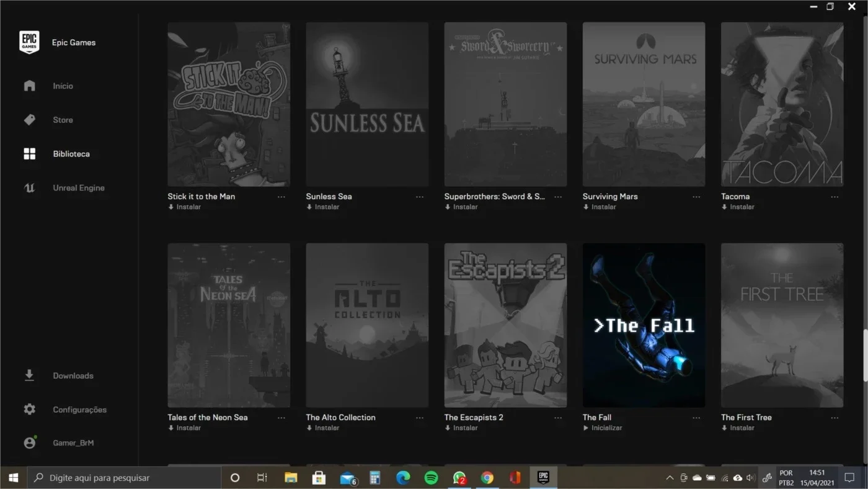Select the Biblioteca menu item
Viewport: 868px width, 489px height.
(x=71, y=154)
